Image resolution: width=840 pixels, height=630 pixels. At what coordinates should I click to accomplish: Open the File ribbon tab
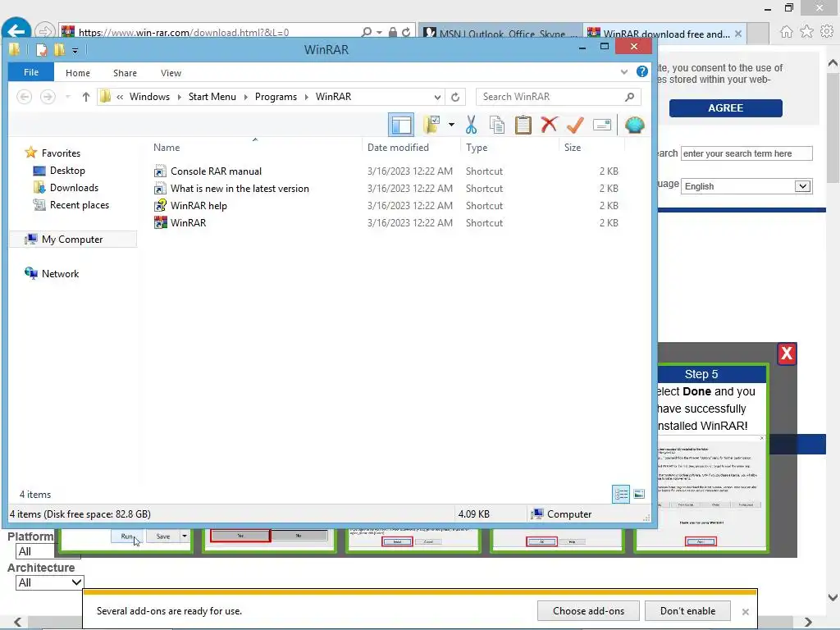coord(31,72)
